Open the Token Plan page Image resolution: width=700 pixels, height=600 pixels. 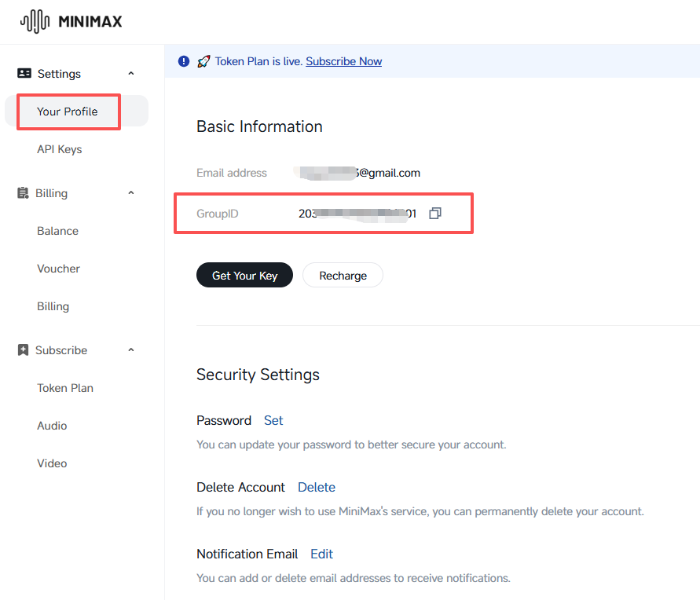pos(65,388)
